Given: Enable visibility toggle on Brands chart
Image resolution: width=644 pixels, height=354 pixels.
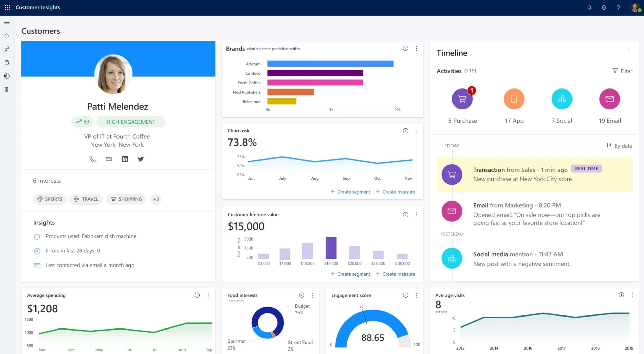Looking at the screenshot, I should 405,48.
